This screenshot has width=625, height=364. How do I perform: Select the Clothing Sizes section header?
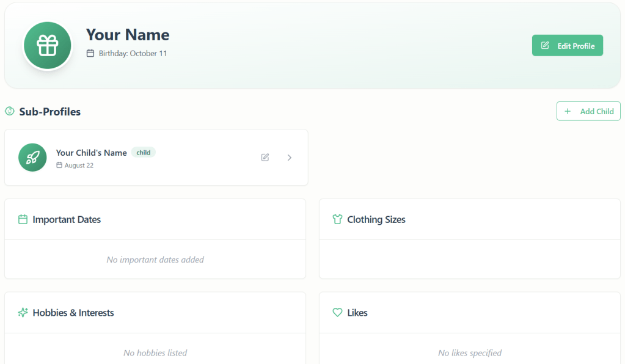pos(376,219)
